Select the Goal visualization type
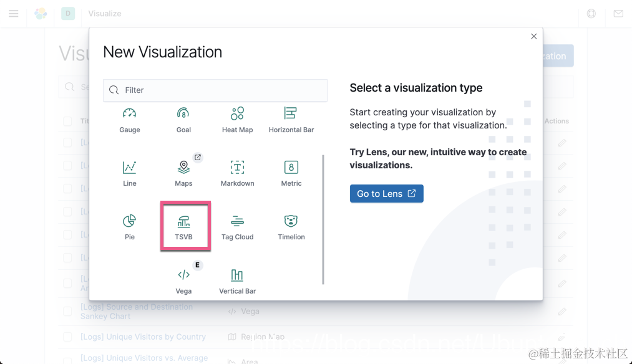 point(183,120)
